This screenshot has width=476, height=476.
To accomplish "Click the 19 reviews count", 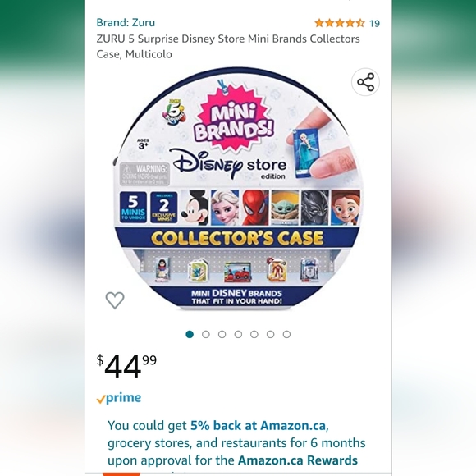I will point(374,23).
